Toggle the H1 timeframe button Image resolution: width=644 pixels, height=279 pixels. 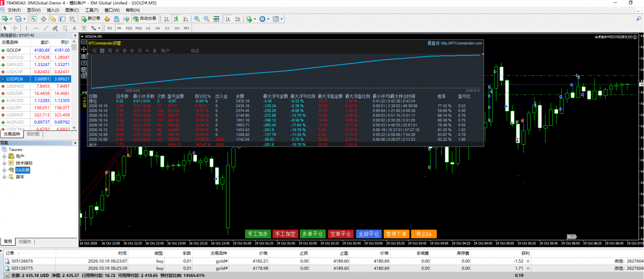point(148,28)
